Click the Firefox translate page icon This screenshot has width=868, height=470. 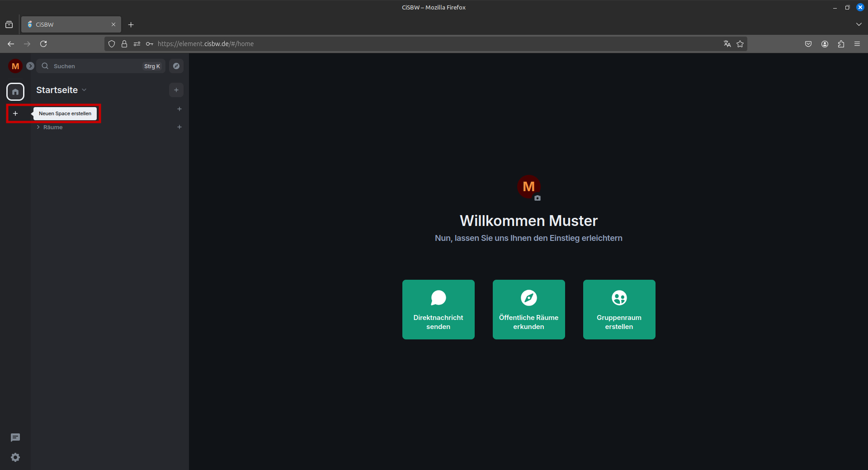[727, 44]
